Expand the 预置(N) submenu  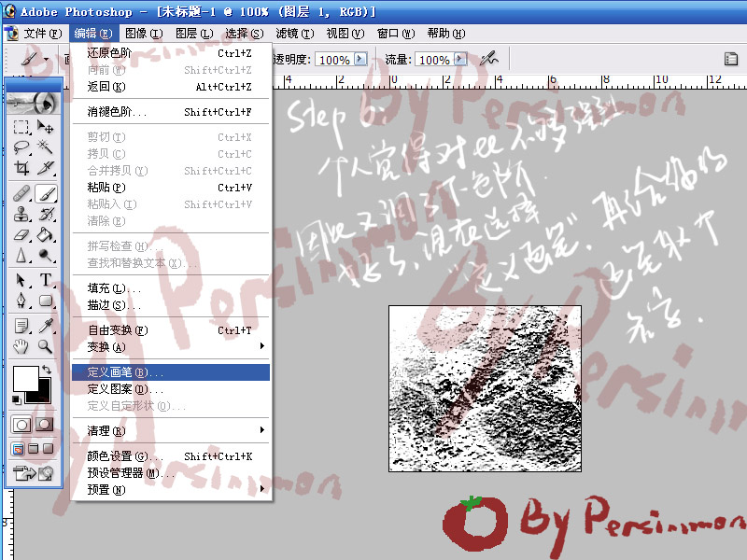point(262,488)
